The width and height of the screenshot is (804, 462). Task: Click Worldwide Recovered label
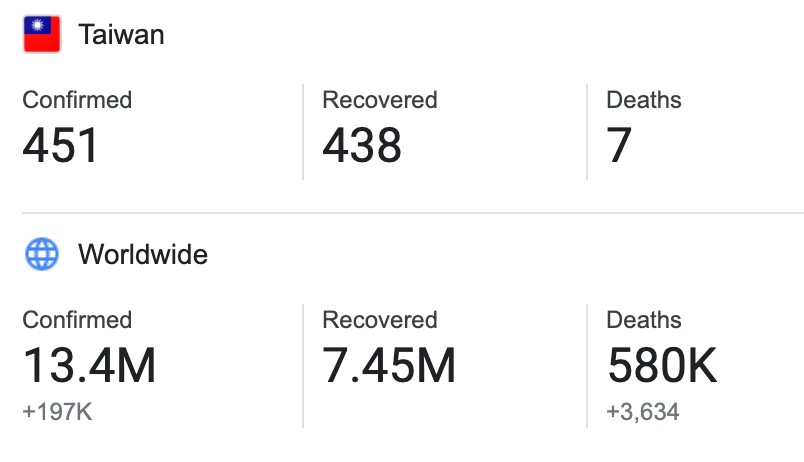click(x=380, y=319)
